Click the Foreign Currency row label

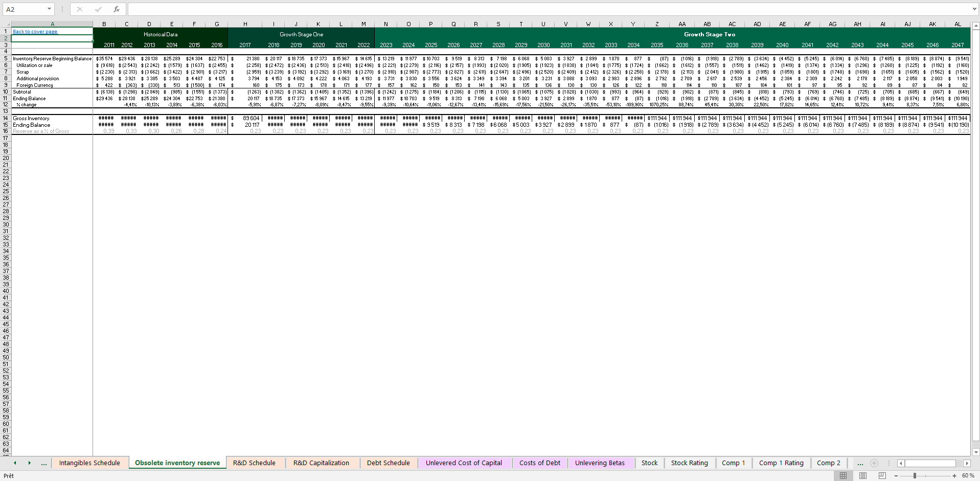pos(35,85)
